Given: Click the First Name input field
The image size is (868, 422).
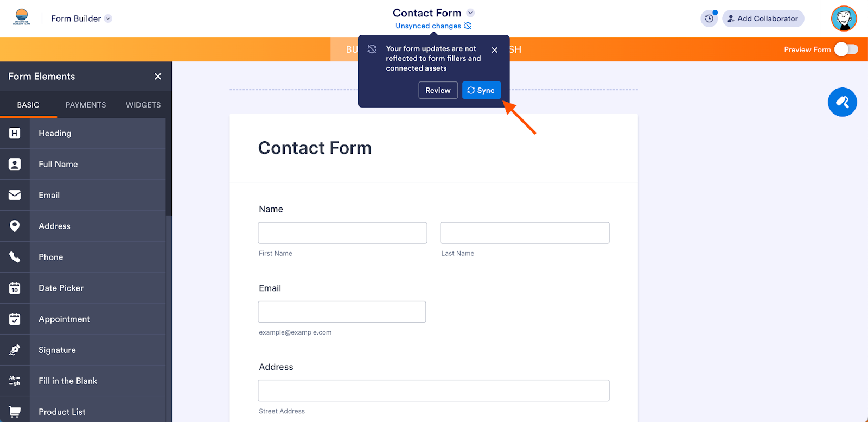Looking at the screenshot, I should coord(342,232).
